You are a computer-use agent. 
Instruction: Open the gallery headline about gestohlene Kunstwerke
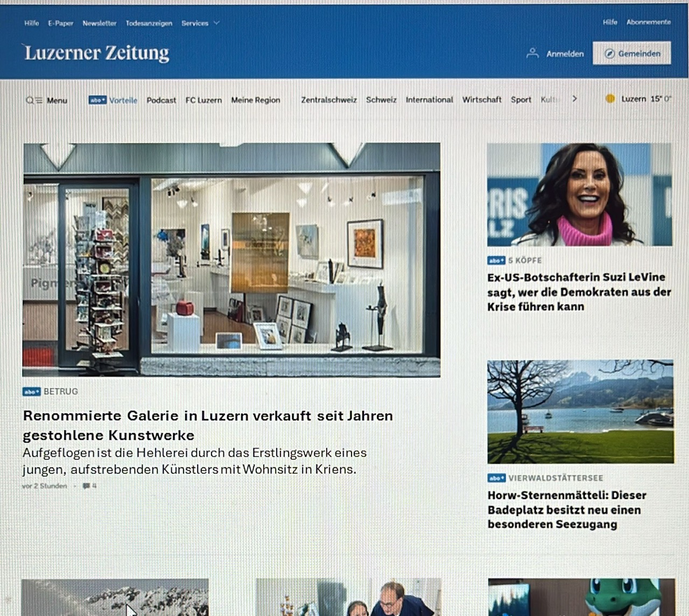click(208, 425)
